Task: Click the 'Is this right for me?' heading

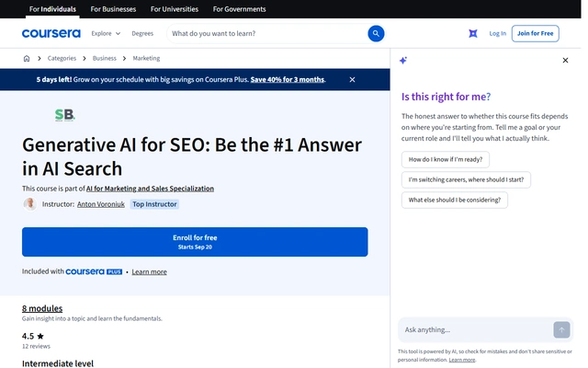Action: 446,97
